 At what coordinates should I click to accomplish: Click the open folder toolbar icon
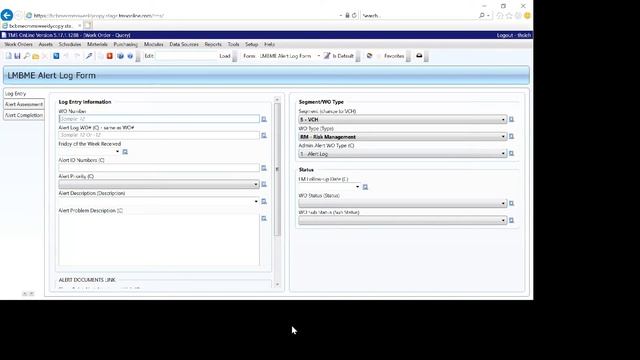pos(36,56)
